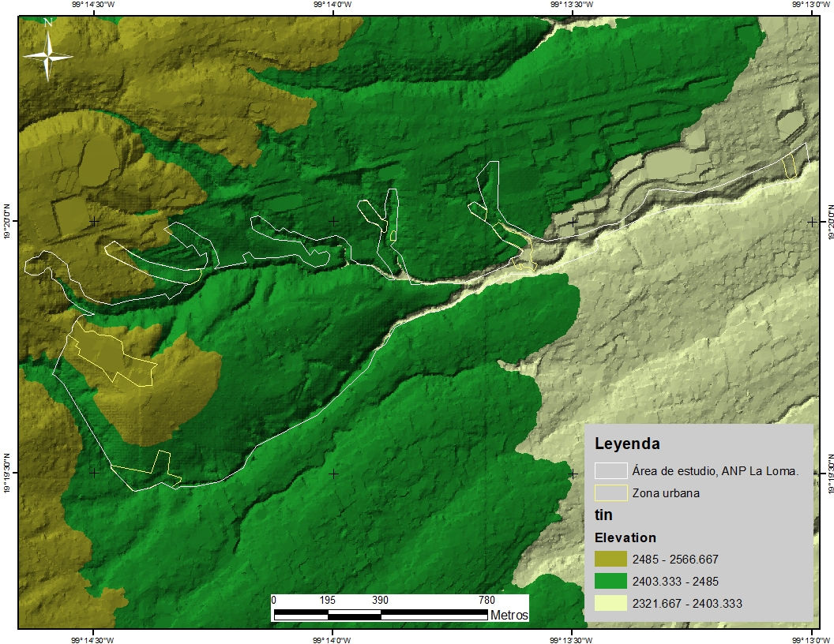Viewport: 834px width, 644px height.
Task: Click the 'Leyenda' legend title
Action: (x=627, y=444)
